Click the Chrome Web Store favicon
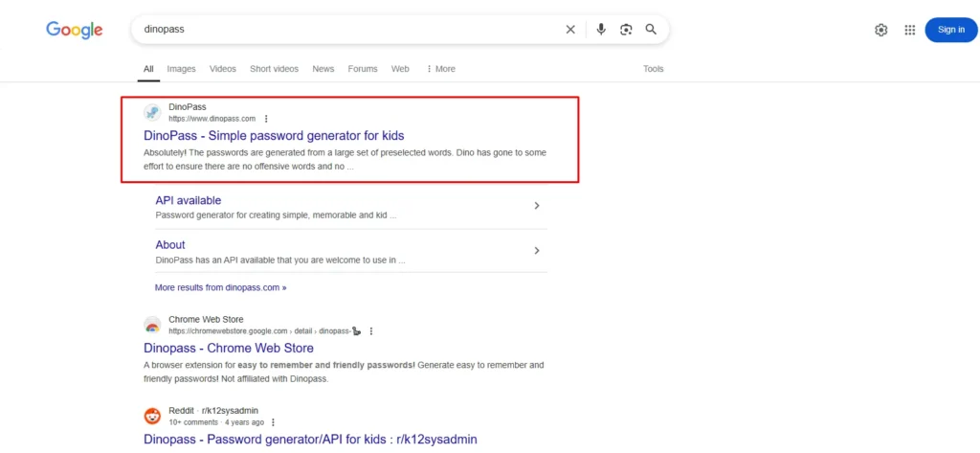This screenshot has width=980, height=453. (x=152, y=325)
